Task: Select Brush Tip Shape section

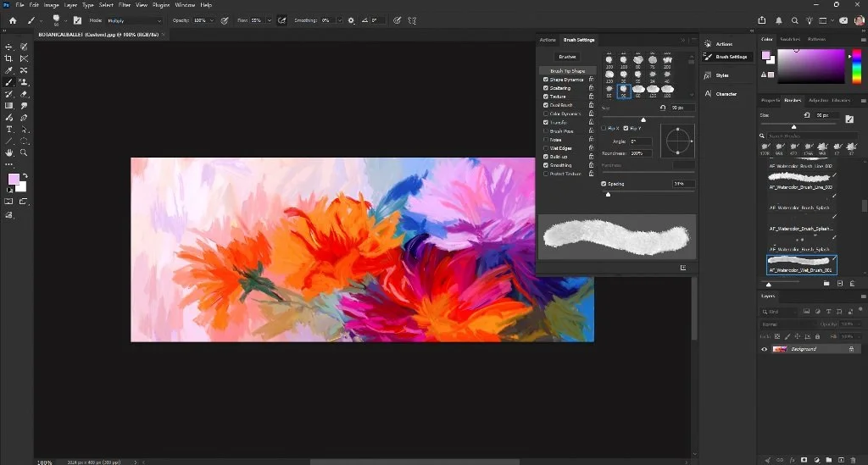Action: click(x=567, y=71)
